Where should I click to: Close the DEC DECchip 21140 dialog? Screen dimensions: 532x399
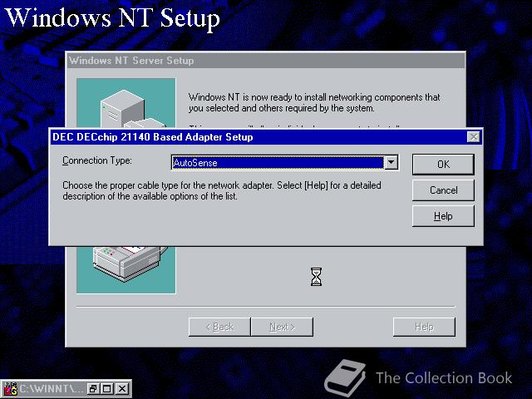click(473, 137)
